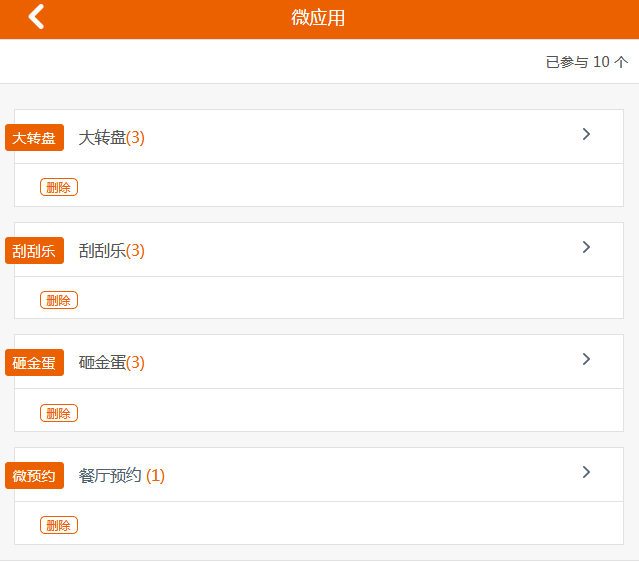Delete the 餐厅预约 entry

pos(59,525)
